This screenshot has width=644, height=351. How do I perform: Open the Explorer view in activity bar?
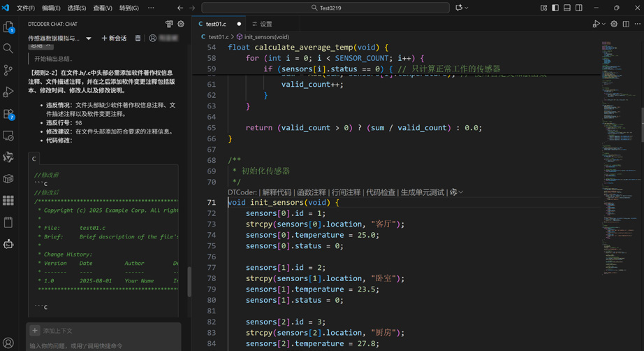[x=8, y=27]
